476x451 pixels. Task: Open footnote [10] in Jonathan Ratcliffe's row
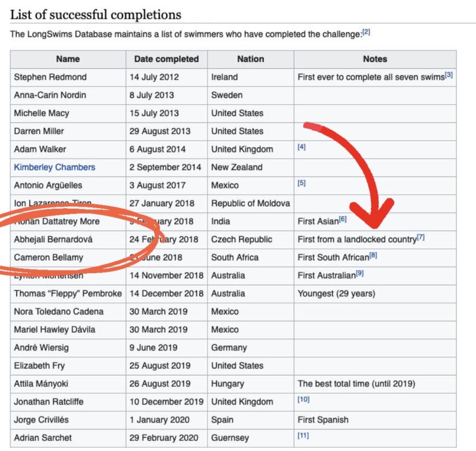(x=303, y=399)
